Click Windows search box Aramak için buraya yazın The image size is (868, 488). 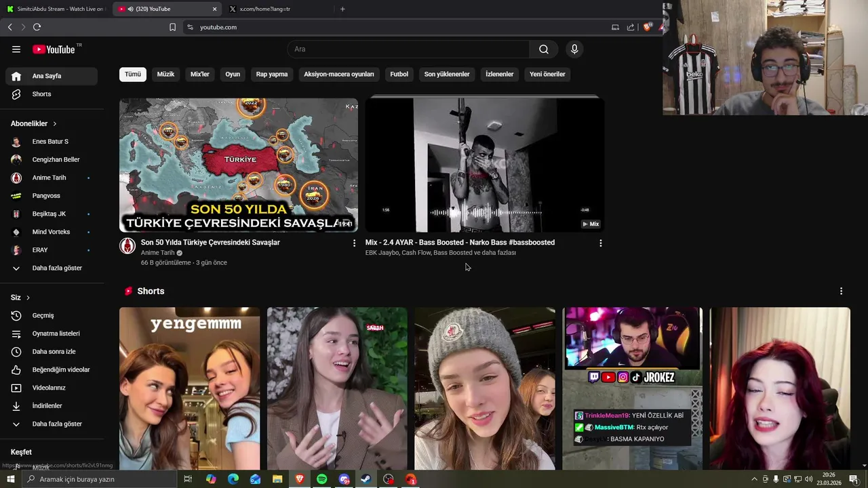[x=99, y=479]
